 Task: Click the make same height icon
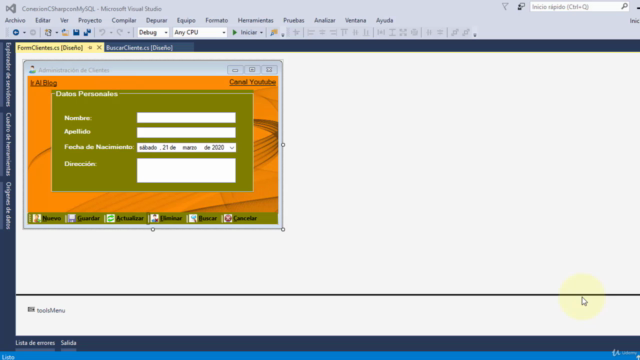coord(392,32)
